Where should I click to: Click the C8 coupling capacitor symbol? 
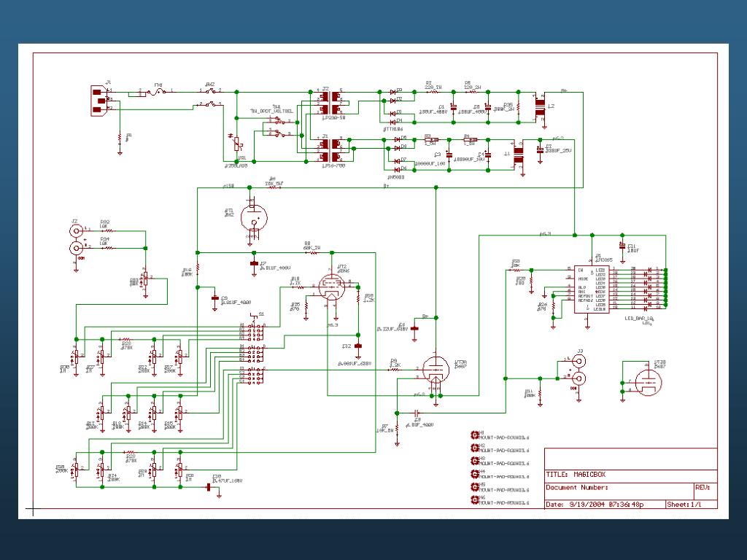[x=417, y=413]
